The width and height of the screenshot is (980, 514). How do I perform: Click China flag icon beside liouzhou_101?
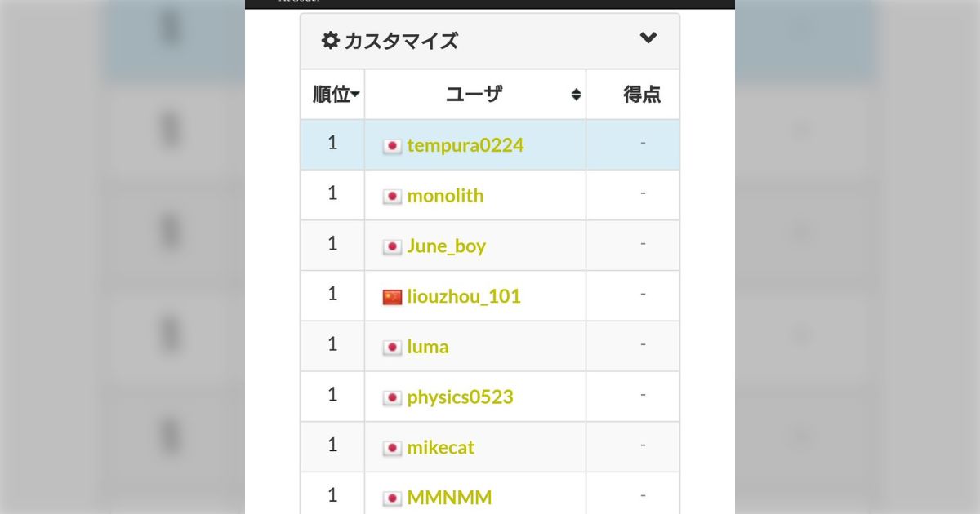(x=393, y=297)
